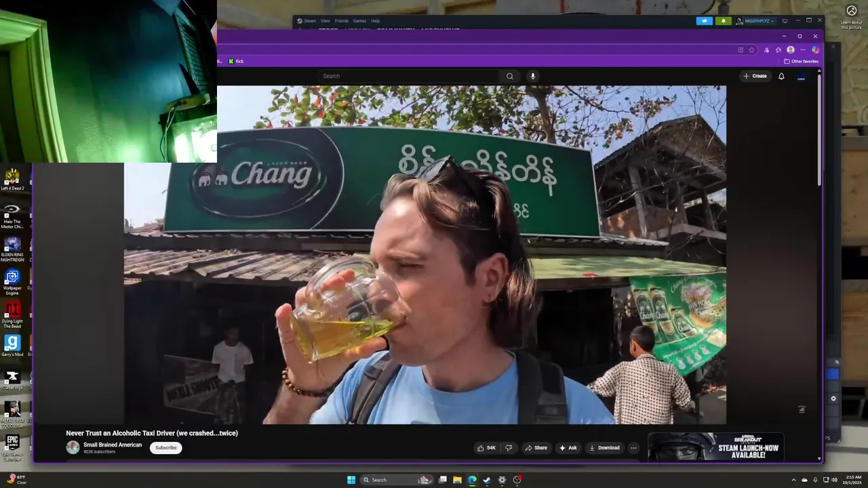Viewport: 868px width, 488px height.
Task: Subscribe to Small Brained American
Action: (165, 448)
